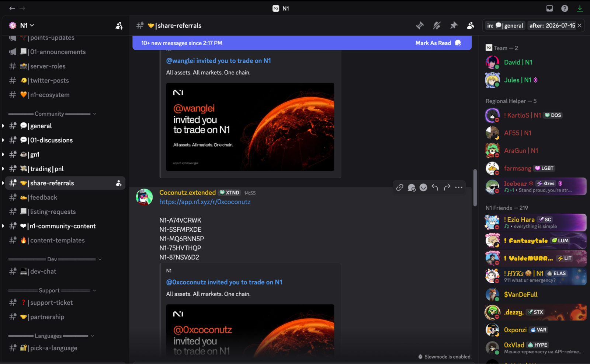This screenshot has height=364, width=590.
Task: Open the Inbox icon in title bar
Action: tap(549, 8)
